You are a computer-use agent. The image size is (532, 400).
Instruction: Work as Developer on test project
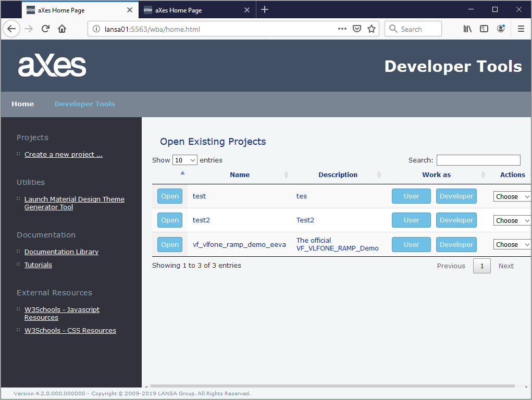[x=456, y=196]
